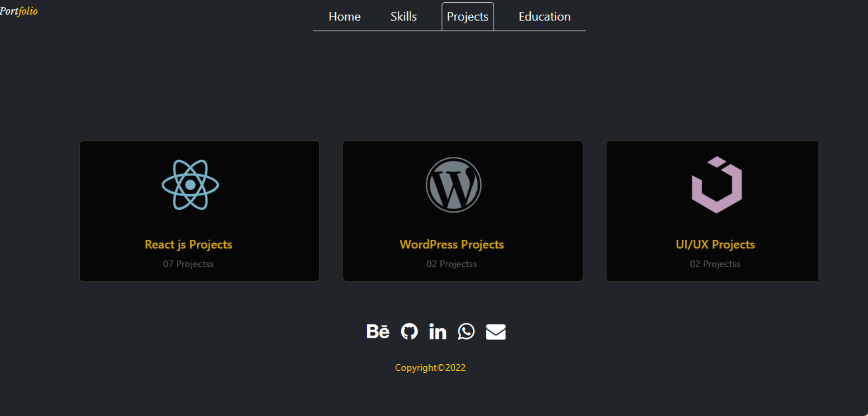Click the Copyright©2022 text

click(430, 367)
